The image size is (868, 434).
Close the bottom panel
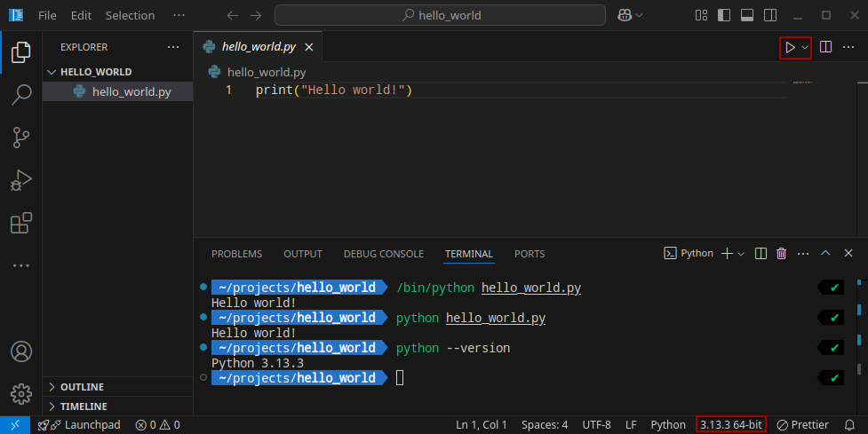click(x=848, y=253)
